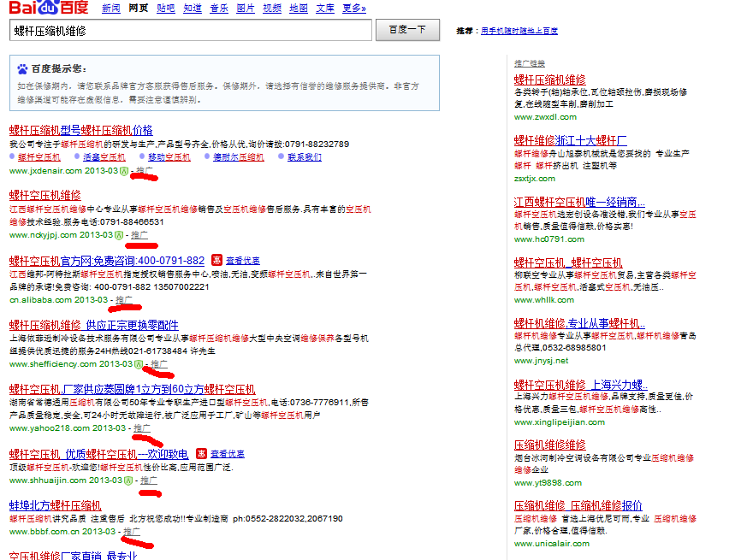This screenshot has width=753, height=560.
Task: Focus the search box containing 螺杆压缩机维修
Action: tap(191, 30)
